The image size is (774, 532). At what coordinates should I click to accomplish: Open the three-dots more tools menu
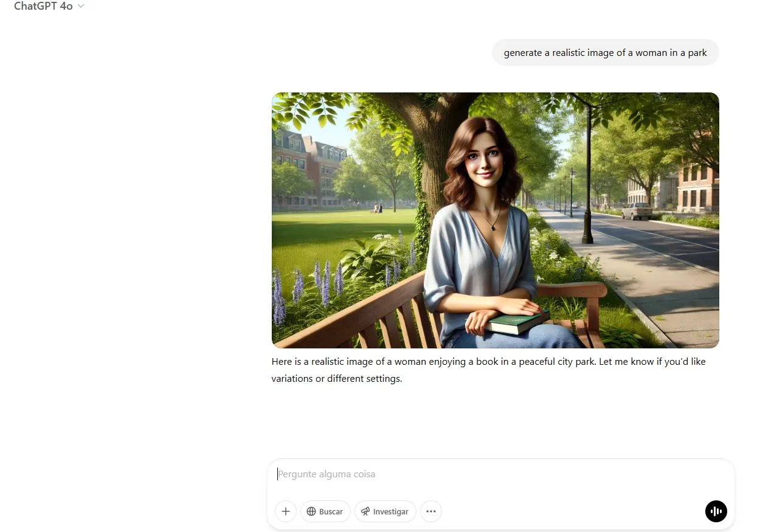tap(431, 511)
